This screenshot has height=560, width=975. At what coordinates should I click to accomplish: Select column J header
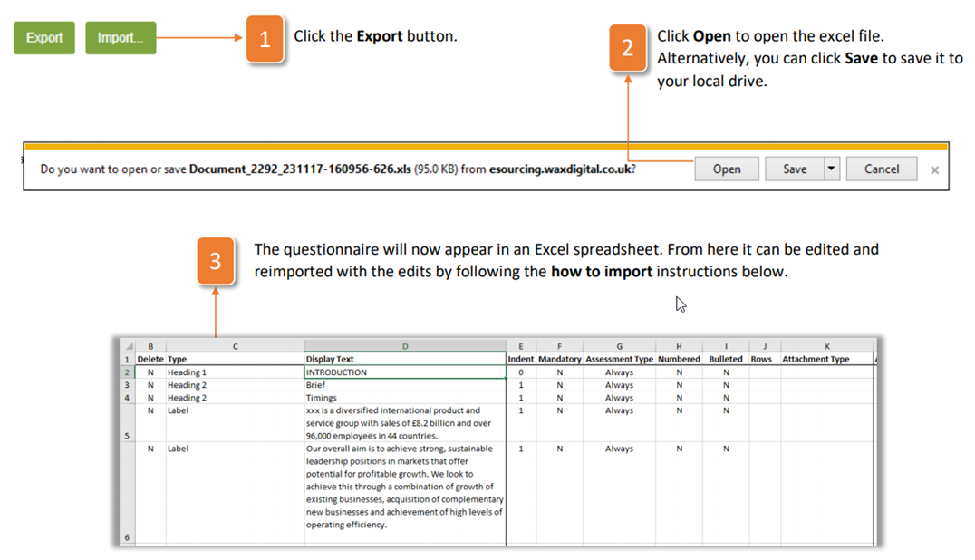coord(765,346)
